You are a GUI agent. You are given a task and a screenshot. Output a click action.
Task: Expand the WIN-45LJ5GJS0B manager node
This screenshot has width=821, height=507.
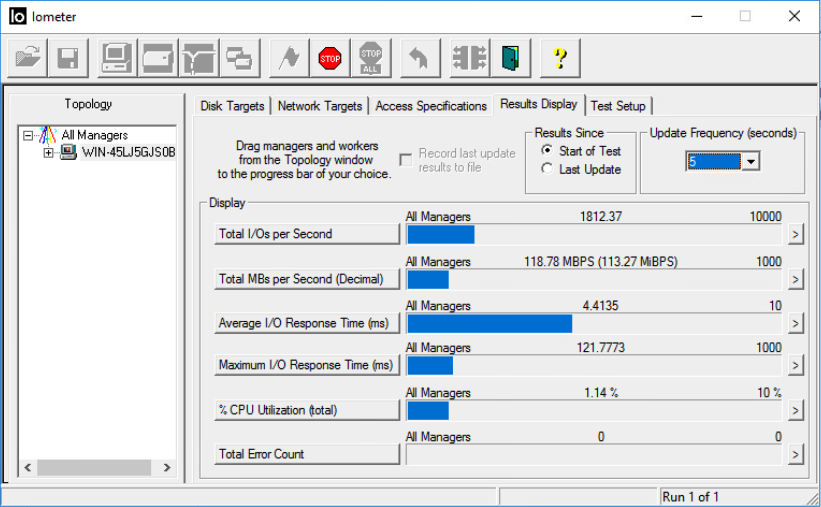point(48,153)
